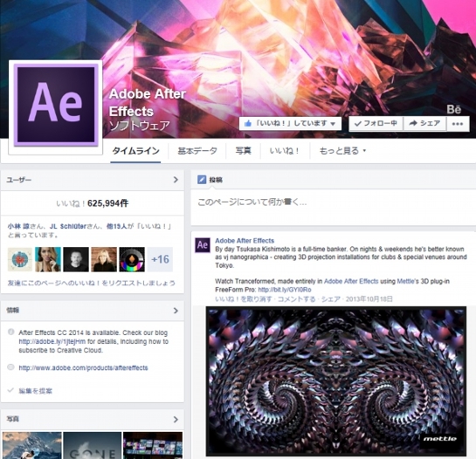Open the black-and-white man avatar
Image resolution: width=476 pixels, height=459 pixels.
tap(76, 259)
